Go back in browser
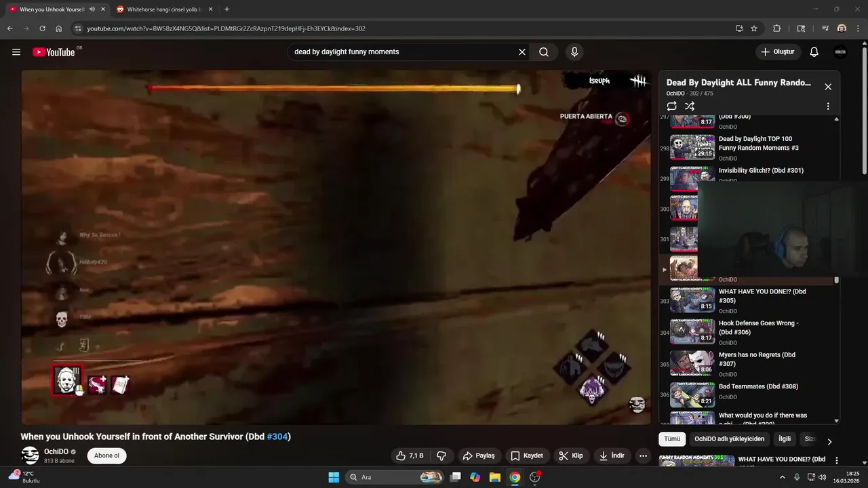 pyautogui.click(x=10, y=28)
